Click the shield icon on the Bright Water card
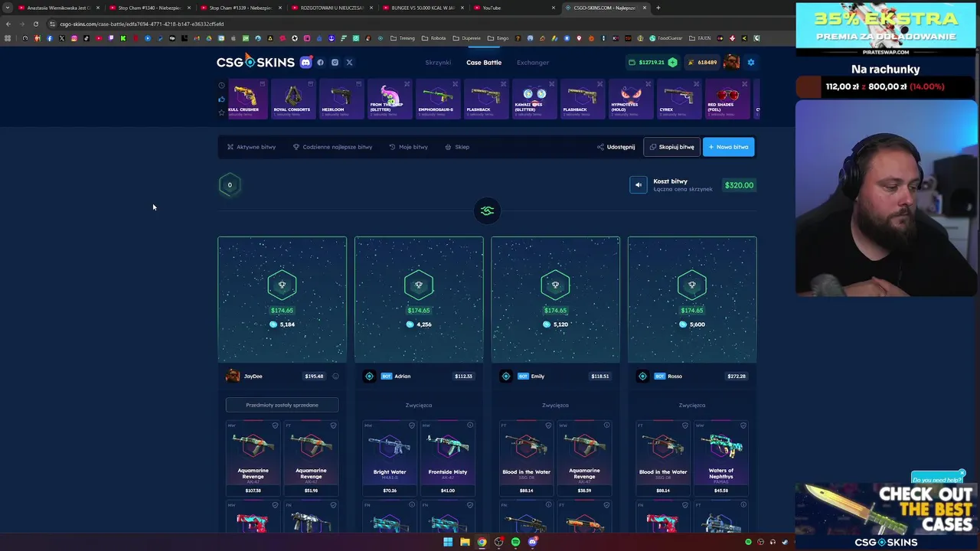980x551 pixels. click(412, 425)
